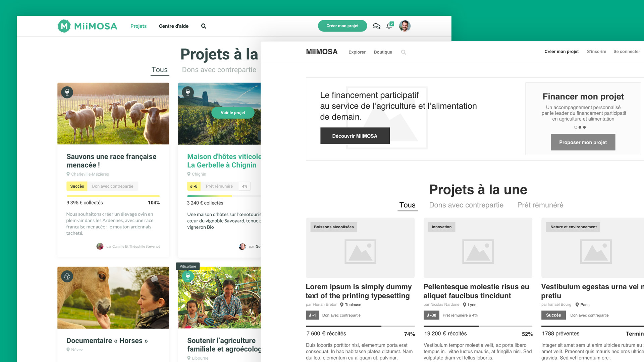
Task: Click the yellow progress bar at 104%
Action: pyautogui.click(x=113, y=196)
